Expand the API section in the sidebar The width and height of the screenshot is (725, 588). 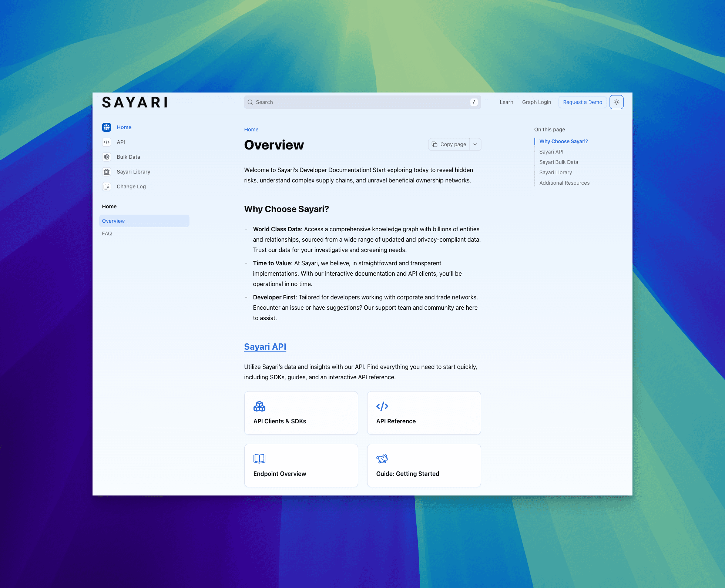pyautogui.click(x=121, y=142)
